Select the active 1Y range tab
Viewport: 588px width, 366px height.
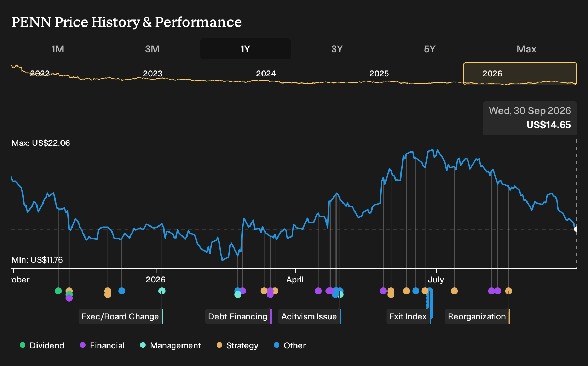pos(246,49)
